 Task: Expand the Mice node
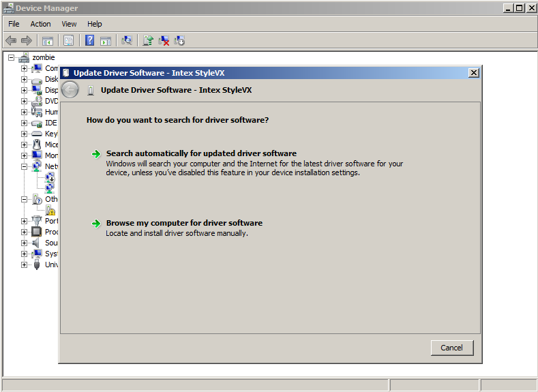tap(24, 145)
